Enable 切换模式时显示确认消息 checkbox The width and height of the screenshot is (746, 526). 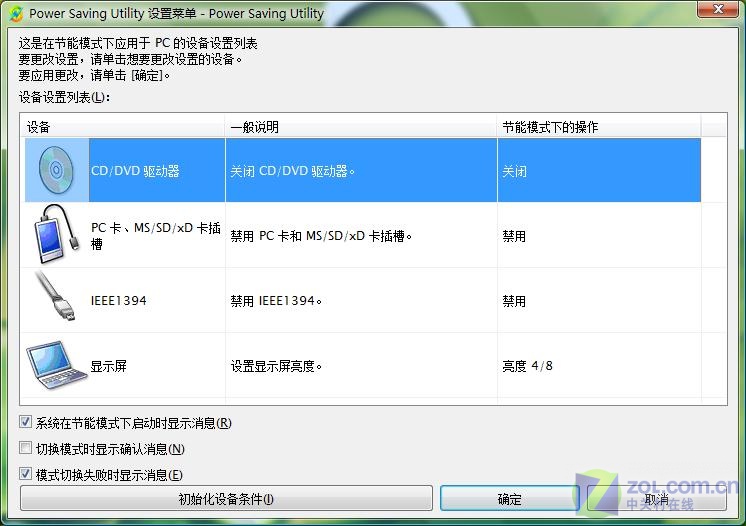(x=26, y=448)
